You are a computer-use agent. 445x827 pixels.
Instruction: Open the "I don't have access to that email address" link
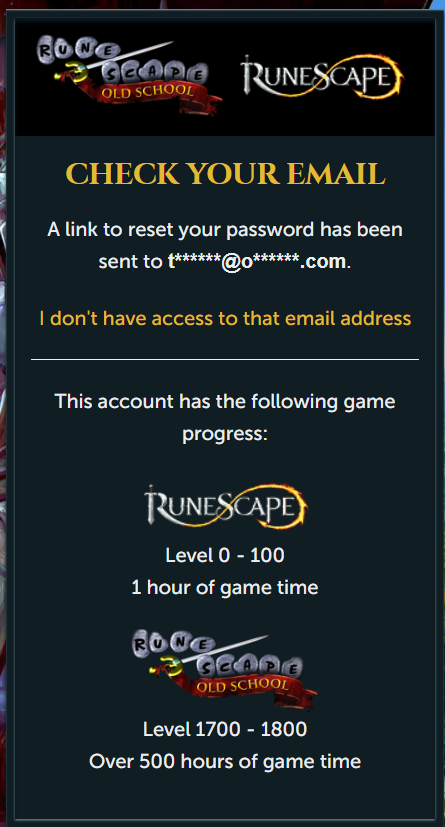click(x=225, y=319)
